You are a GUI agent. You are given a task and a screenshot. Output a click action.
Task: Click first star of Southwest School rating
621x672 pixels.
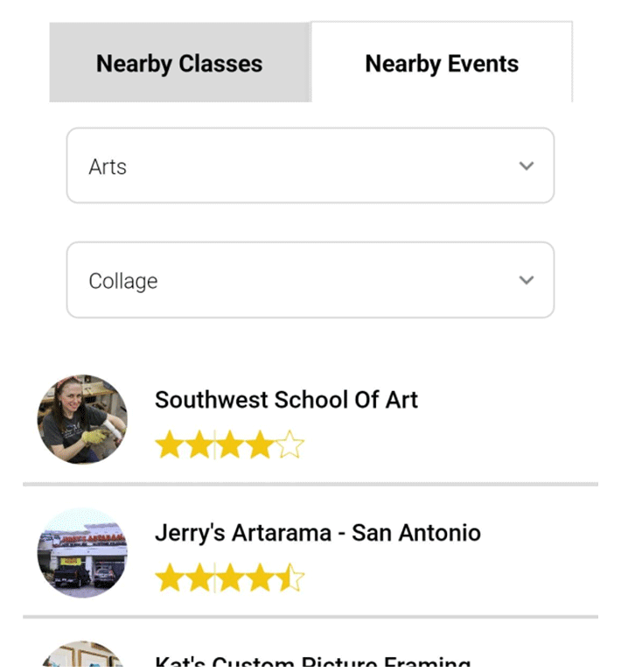pos(169,445)
